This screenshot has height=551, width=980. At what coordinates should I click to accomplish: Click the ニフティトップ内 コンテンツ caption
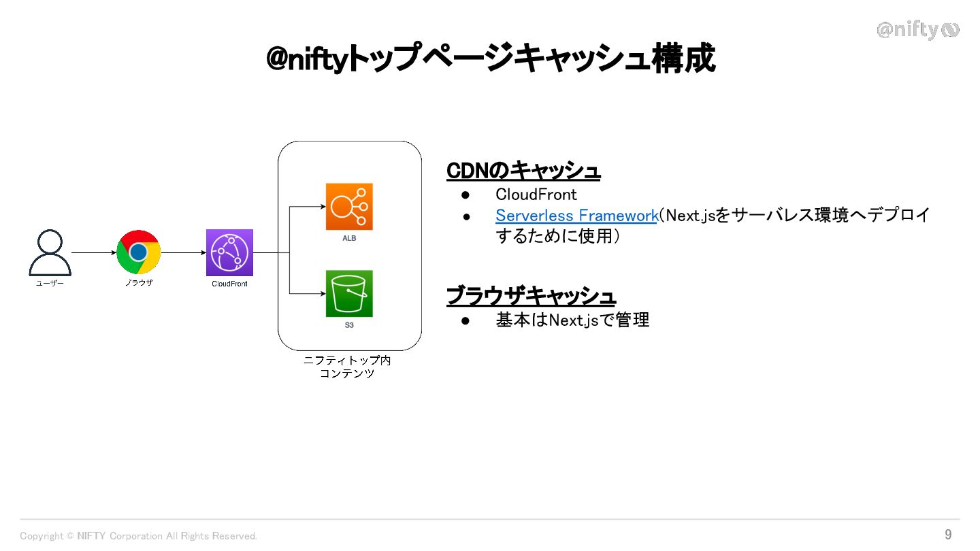click(x=347, y=367)
